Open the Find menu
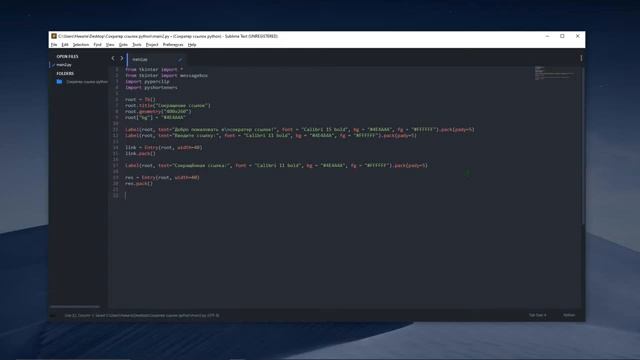Viewport: 640px width, 360px height. click(97, 44)
